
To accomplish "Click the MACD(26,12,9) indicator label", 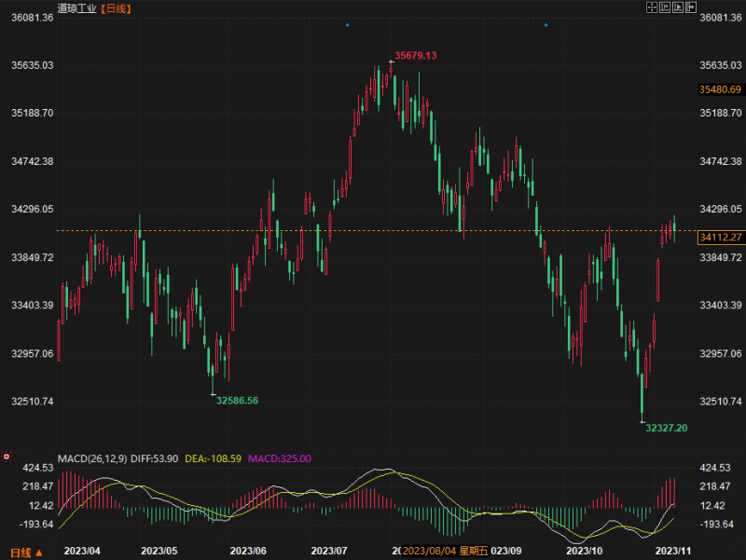I will (92, 458).
